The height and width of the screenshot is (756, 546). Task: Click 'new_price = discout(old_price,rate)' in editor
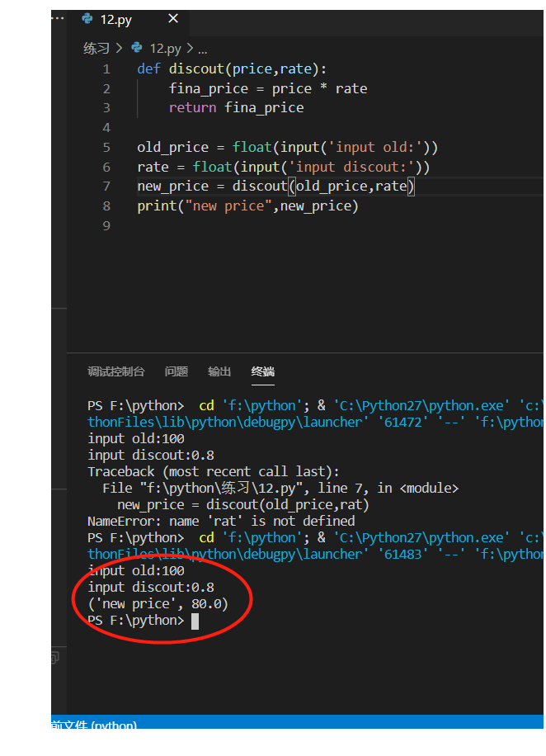(x=275, y=186)
